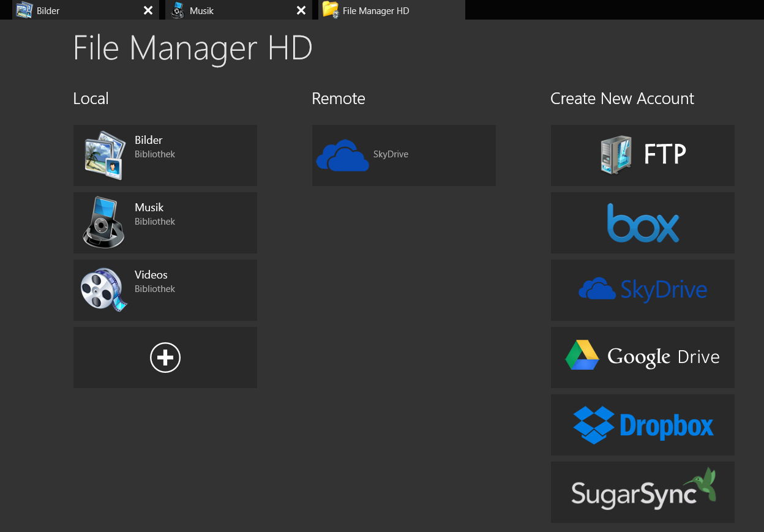This screenshot has width=764, height=532.
Task: Open the Bilder library pictures icon
Action: tap(105, 155)
